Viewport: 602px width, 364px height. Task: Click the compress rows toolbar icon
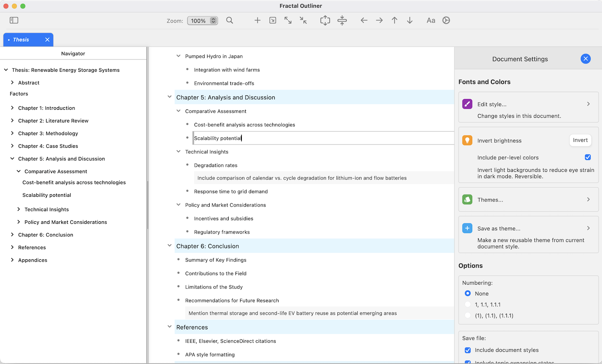point(342,20)
